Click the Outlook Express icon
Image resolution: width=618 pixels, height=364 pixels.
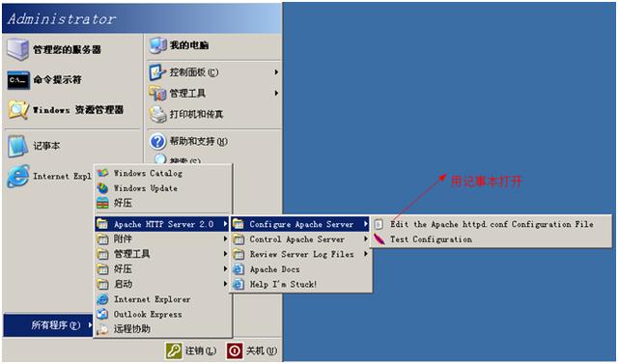coord(102,314)
